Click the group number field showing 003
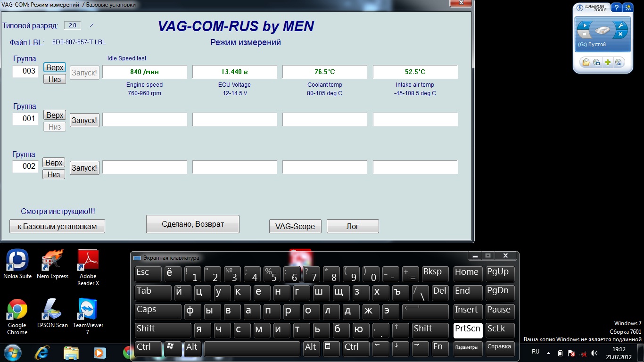 tap(25, 71)
